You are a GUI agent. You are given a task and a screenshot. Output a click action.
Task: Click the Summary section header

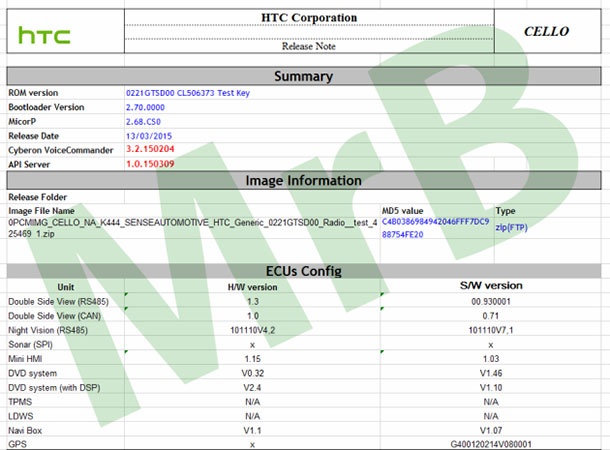[x=304, y=76]
